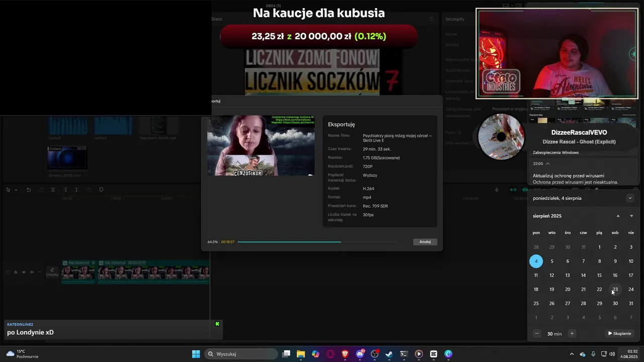Cancel the export with Anuluj

click(x=425, y=242)
